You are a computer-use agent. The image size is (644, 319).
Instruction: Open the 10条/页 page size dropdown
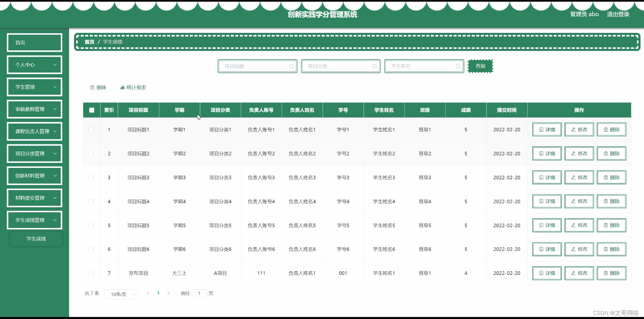121,294
